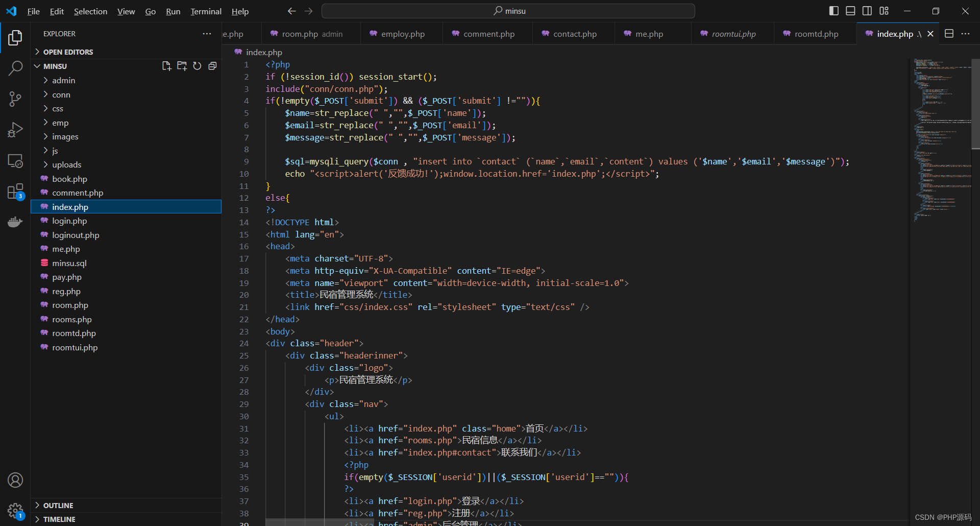This screenshot has height=526, width=980.
Task: Open the Extensions view
Action: 15,192
